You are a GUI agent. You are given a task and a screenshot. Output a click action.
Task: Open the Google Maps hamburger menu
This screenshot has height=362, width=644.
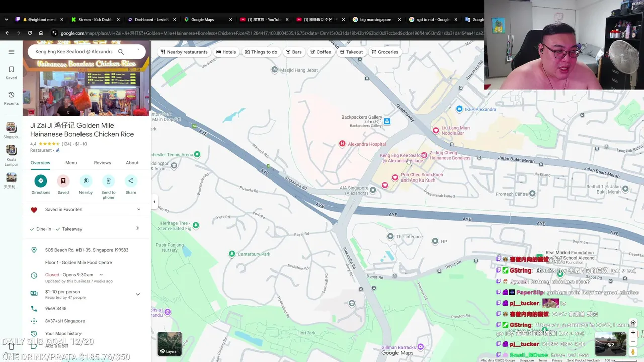pos(11,52)
